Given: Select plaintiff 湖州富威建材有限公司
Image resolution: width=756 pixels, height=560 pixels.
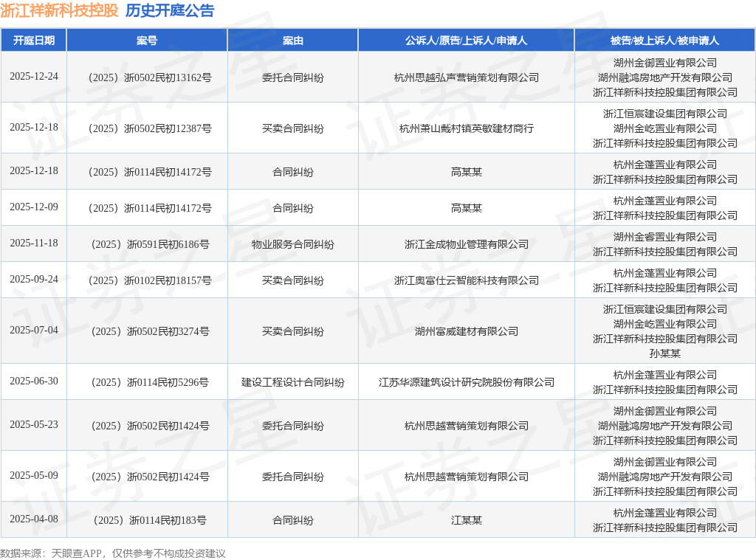Looking at the screenshot, I should (x=467, y=331).
